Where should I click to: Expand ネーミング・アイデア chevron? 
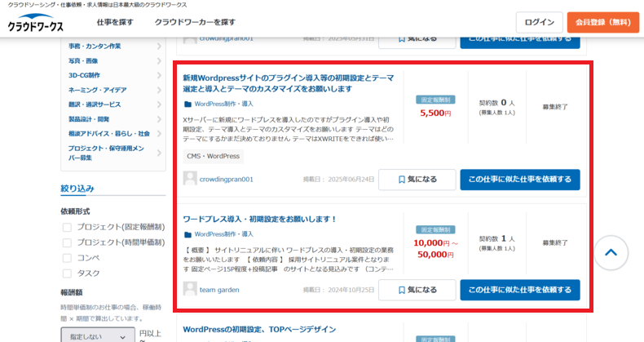coord(159,90)
